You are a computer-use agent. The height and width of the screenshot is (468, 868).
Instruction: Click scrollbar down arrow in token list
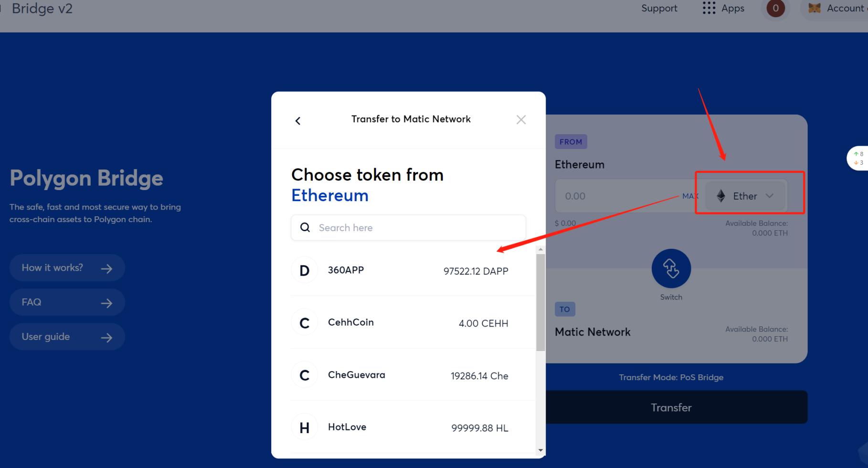click(540, 450)
